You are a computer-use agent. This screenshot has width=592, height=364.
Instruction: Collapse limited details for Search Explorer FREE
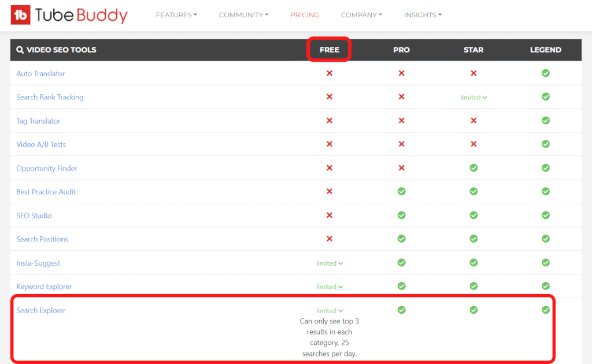point(329,310)
